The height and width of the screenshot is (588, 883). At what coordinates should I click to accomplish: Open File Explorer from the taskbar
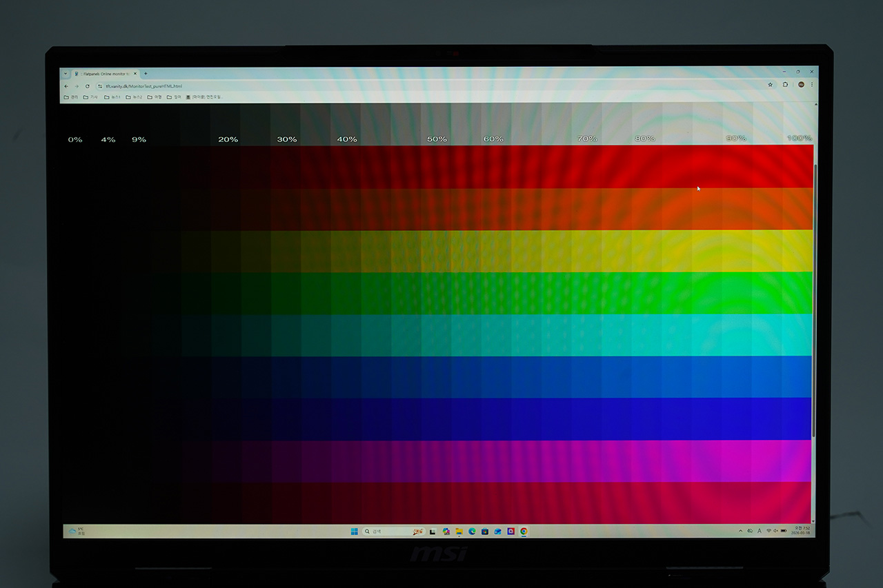[459, 531]
